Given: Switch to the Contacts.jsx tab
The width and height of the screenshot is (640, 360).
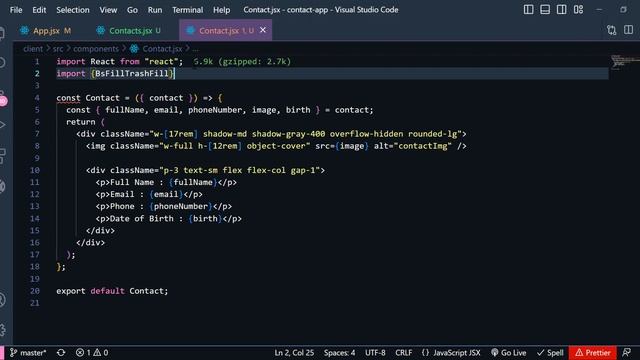Looking at the screenshot, I should click(x=130, y=30).
